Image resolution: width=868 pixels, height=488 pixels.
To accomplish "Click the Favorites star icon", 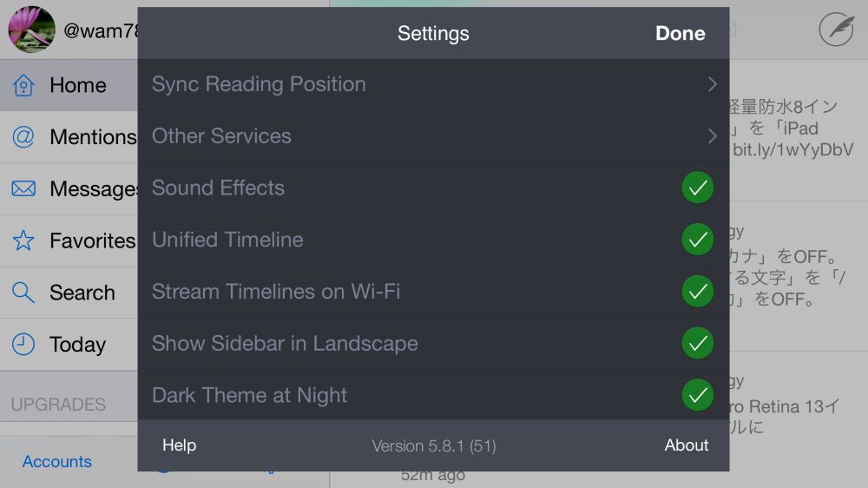I will click(x=23, y=241).
